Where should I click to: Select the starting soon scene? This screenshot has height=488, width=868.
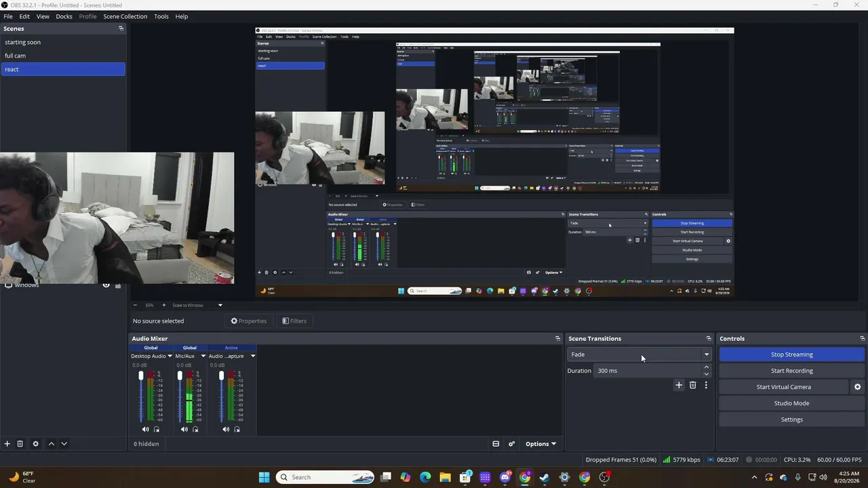[x=63, y=42]
